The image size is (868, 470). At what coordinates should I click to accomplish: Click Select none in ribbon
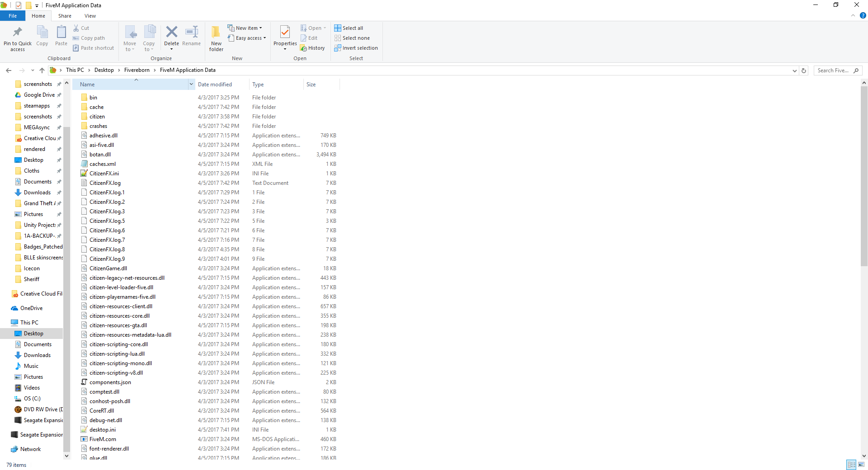pyautogui.click(x=352, y=38)
